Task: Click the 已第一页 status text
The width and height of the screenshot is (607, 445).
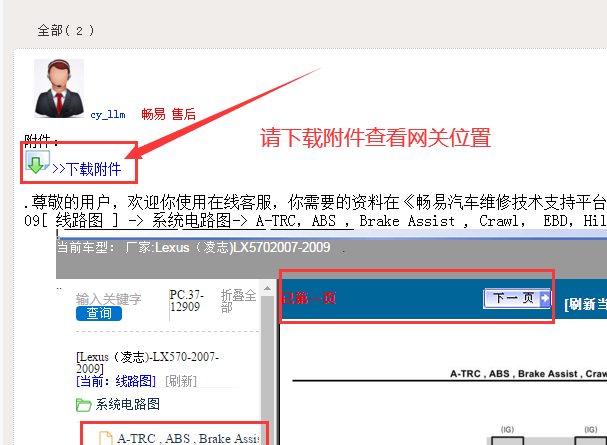Action: tap(308, 298)
